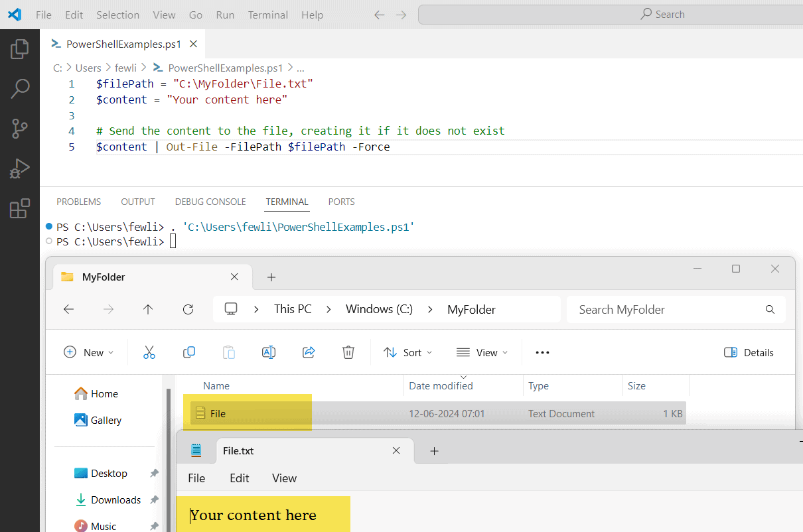Viewport: 803px width, 532px height.
Task: Sort by the Name column header
Action: coord(216,385)
